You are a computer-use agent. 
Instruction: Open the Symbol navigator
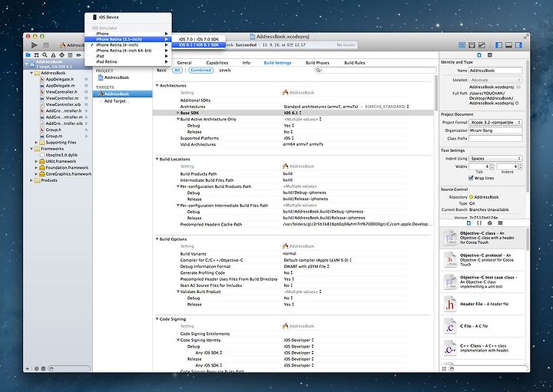click(36, 55)
